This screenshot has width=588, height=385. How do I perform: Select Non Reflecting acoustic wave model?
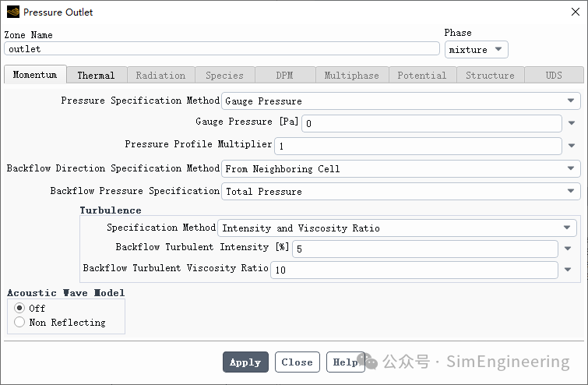pyautogui.click(x=19, y=322)
